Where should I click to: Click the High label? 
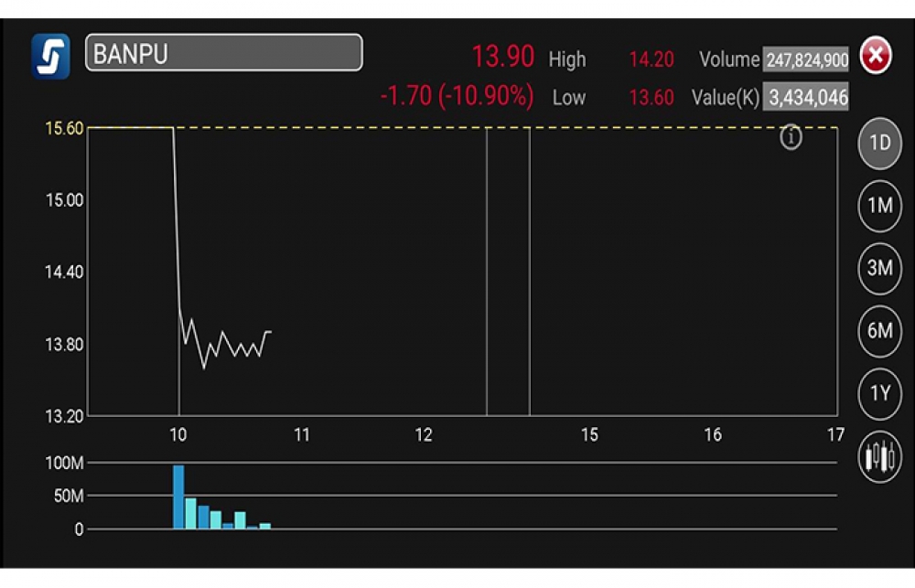click(567, 59)
